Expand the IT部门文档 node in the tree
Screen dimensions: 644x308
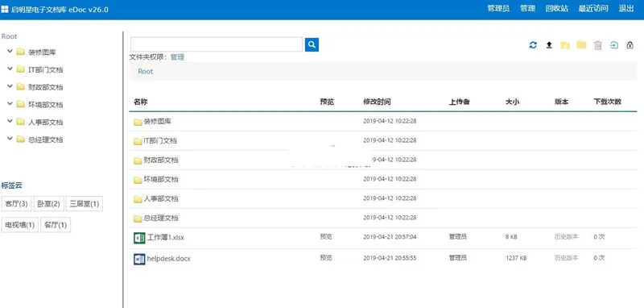(10, 69)
